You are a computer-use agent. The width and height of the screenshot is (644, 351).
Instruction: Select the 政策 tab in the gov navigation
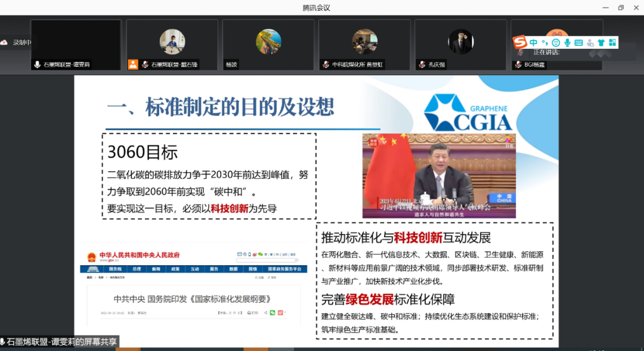pos(175,268)
